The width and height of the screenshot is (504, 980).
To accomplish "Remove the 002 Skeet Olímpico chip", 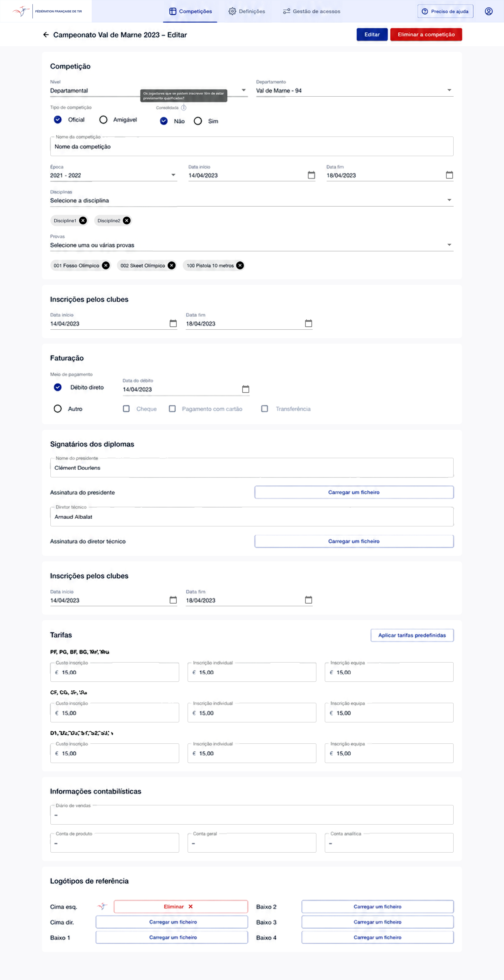I will point(171,265).
